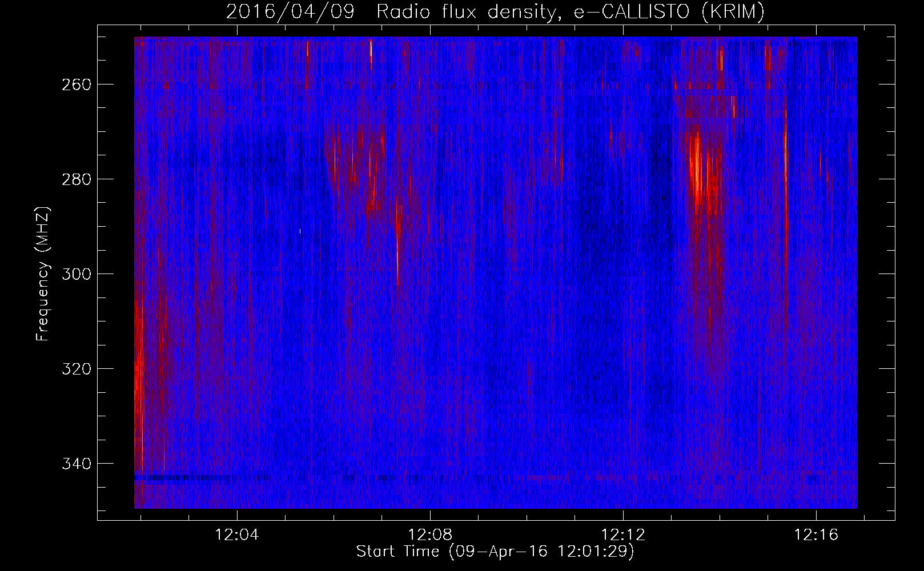The width and height of the screenshot is (924, 571).
Task: Click the 12:08 time tick label
Action: pos(430,535)
